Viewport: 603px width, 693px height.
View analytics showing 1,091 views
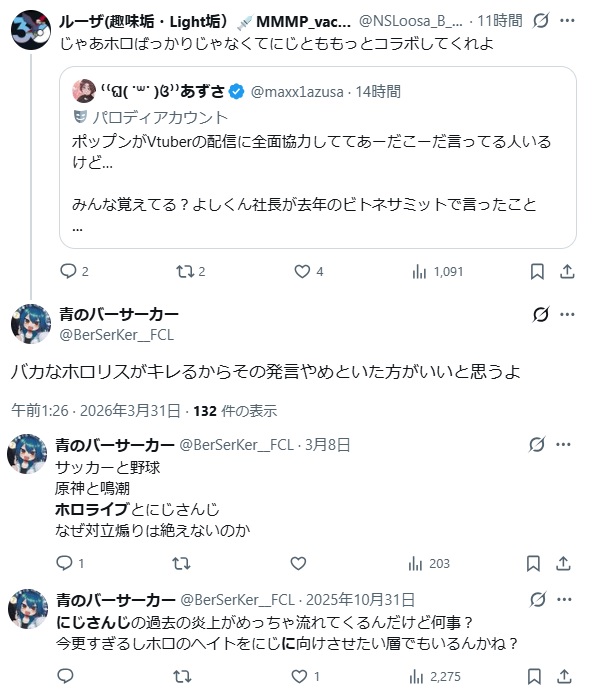(x=421, y=271)
